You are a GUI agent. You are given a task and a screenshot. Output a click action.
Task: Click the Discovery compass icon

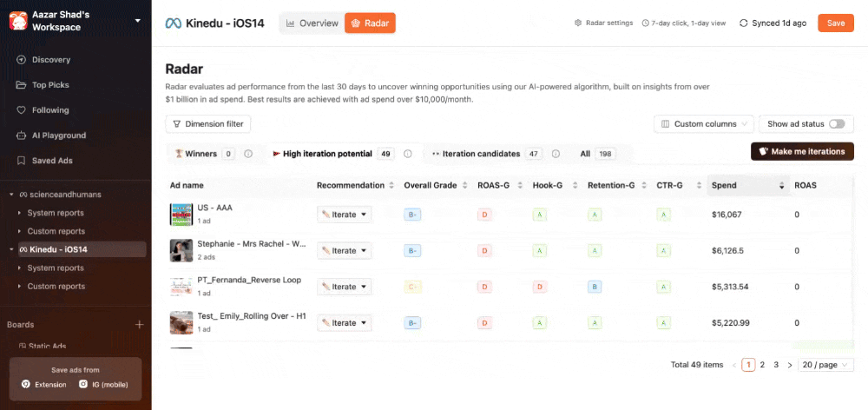[x=21, y=60]
